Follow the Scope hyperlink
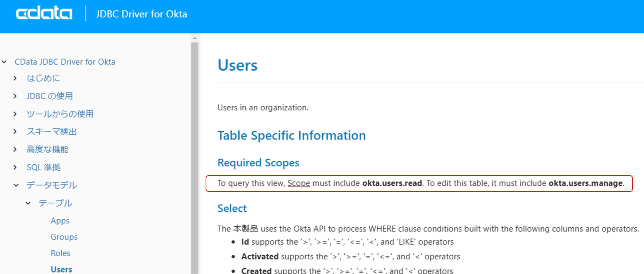Viewport: 644px width, 274px height. (x=299, y=183)
